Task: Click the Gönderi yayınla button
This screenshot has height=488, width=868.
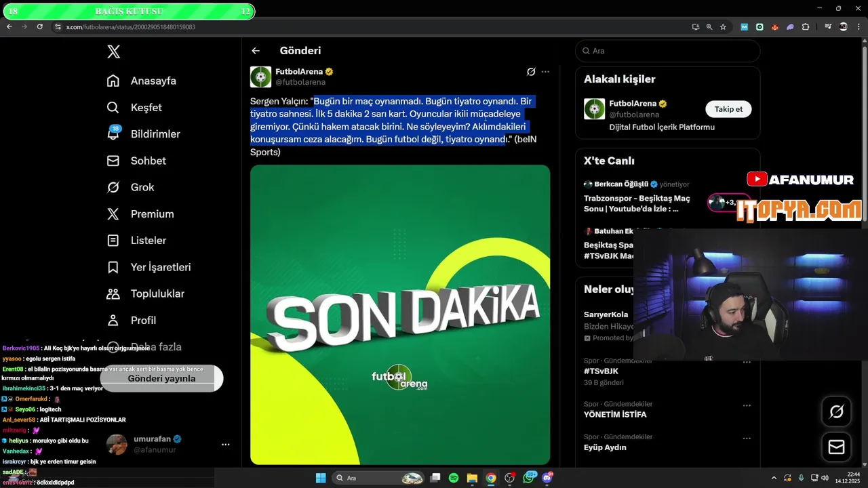Action: (x=161, y=378)
